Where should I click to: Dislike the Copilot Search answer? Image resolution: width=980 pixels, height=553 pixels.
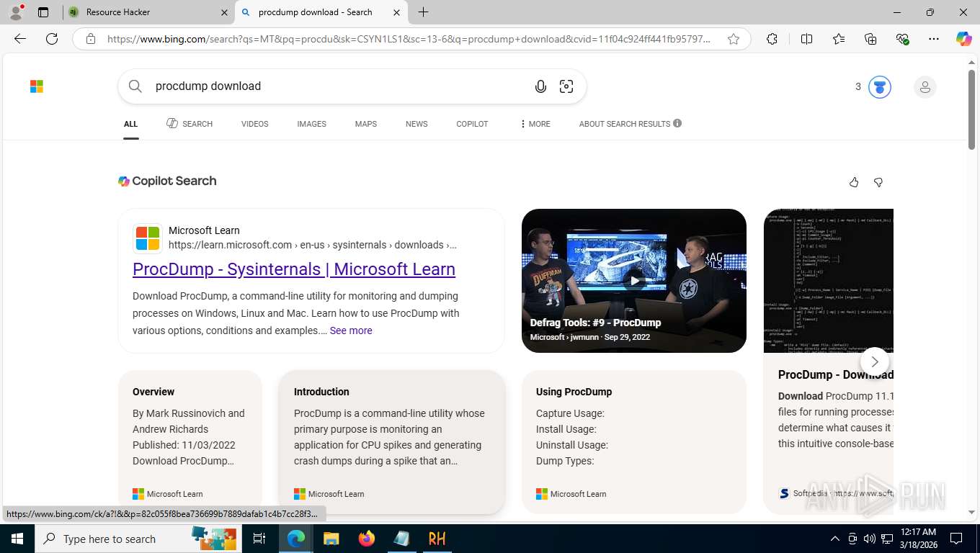click(x=878, y=182)
